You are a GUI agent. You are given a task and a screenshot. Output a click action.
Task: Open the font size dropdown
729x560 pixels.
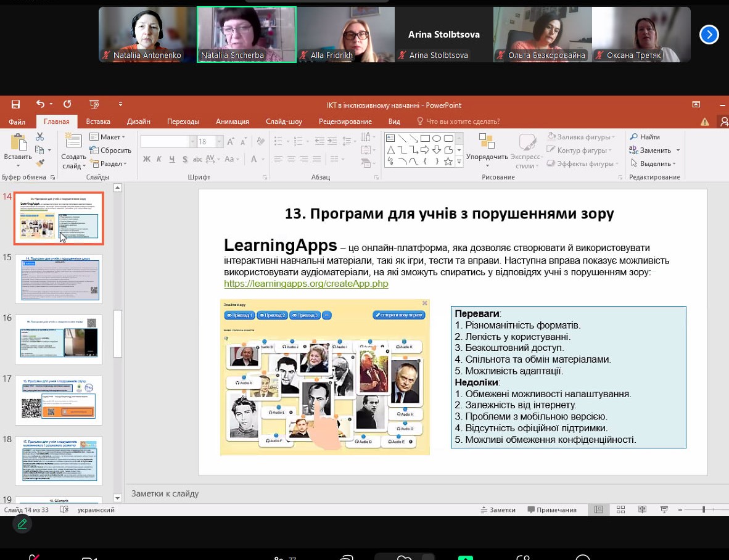coord(219,142)
